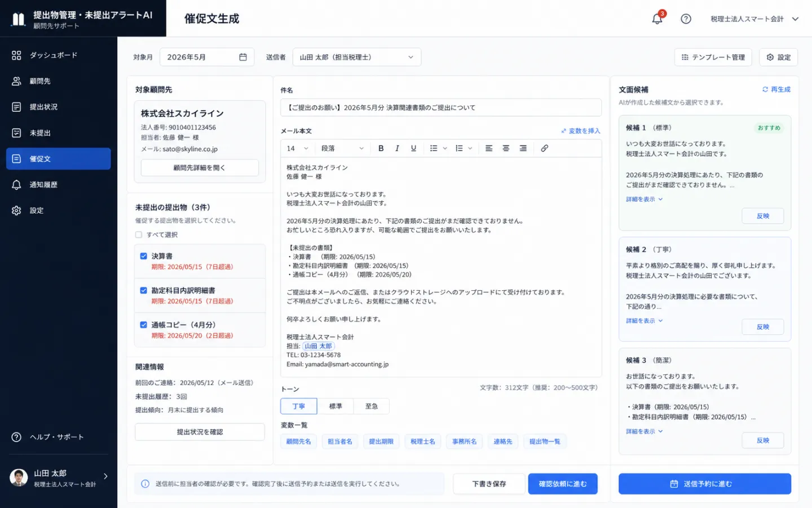
Task: Align mail body text left
Action: click(489, 148)
